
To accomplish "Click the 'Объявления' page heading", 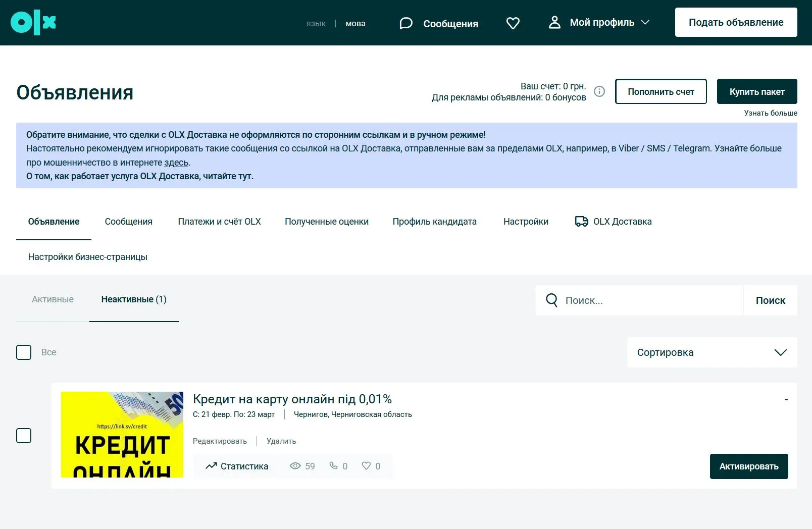I will (x=75, y=93).
